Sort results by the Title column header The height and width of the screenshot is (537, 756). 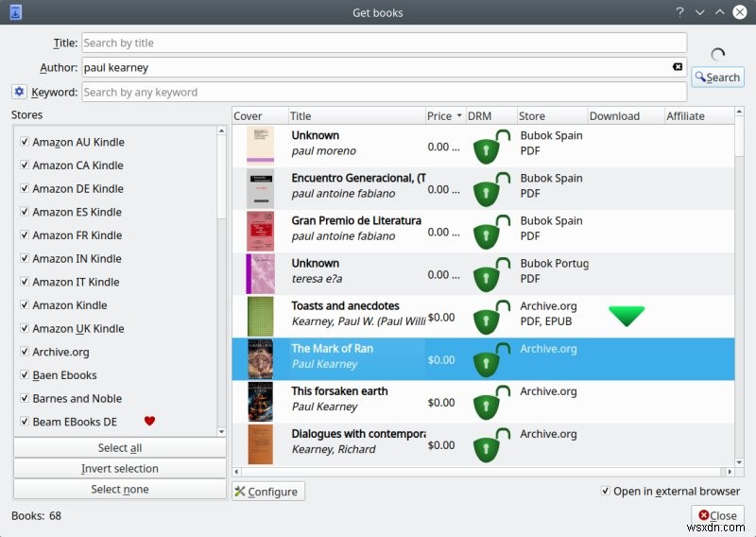click(x=357, y=115)
